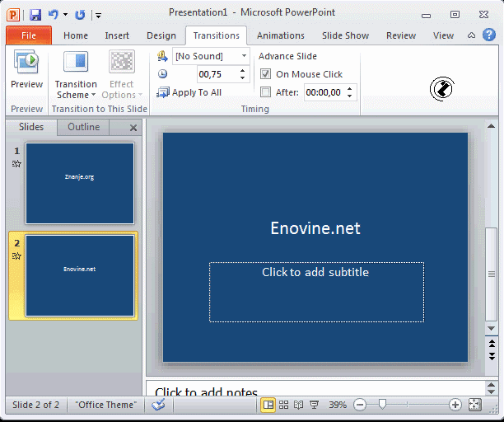This screenshot has height=422, width=504.
Task: Click the Undo arrow icon
Action: point(54,14)
